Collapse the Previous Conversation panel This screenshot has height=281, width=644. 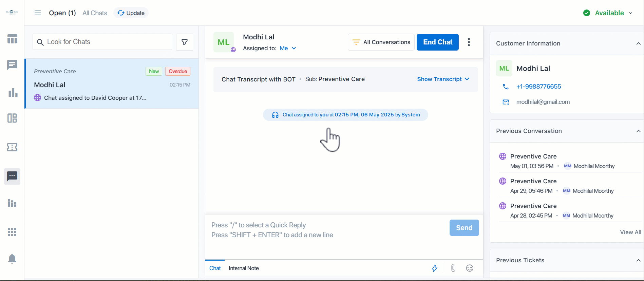[638, 131]
